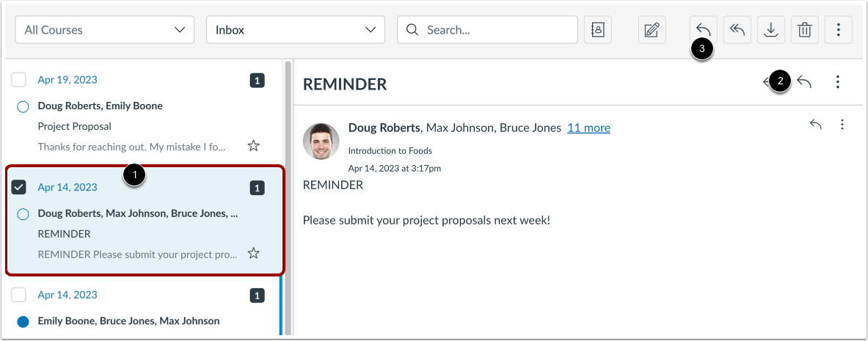Uncheck the selected Apr 14 REMINDER checkbox
This screenshot has width=868, height=341.
[19, 187]
